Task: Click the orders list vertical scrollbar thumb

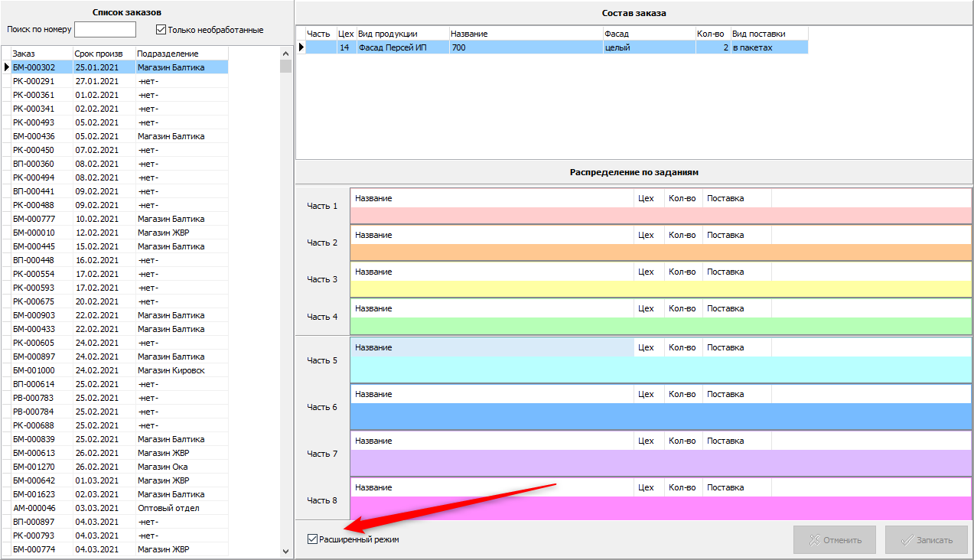Action: (x=286, y=66)
